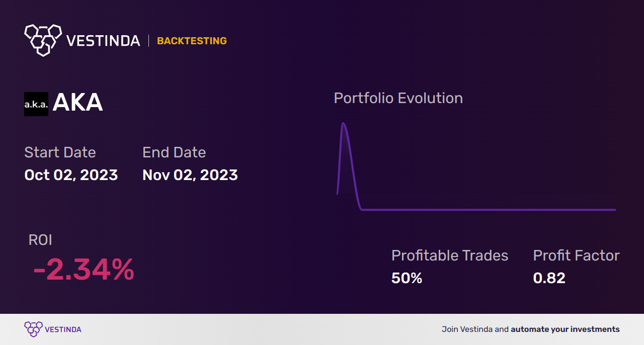Image resolution: width=644 pixels, height=345 pixels.
Task: Click the -2.34% ROI value
Action: click(84, 270)
